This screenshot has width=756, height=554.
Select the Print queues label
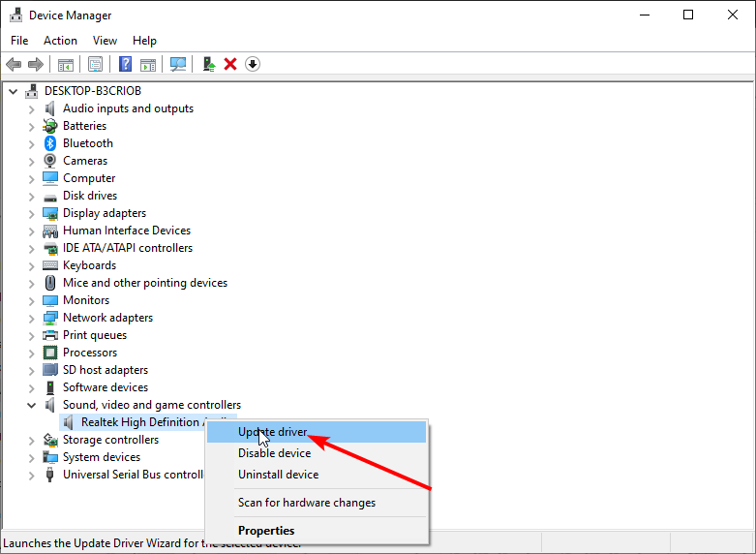click(95, 335)
